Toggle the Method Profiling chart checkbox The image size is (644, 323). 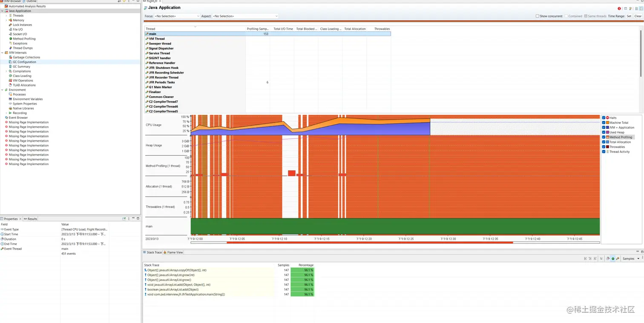pyautogui.click(x=604, y=137)
